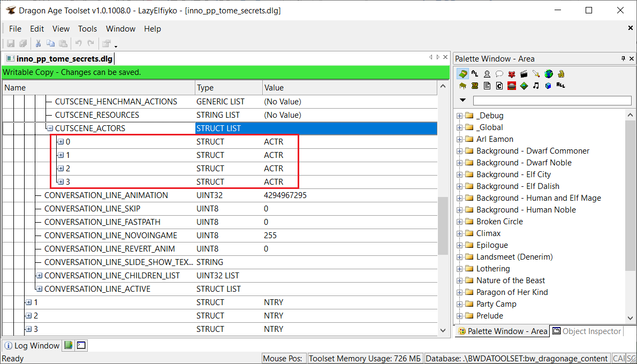Choose the music note palette icon

536,86
